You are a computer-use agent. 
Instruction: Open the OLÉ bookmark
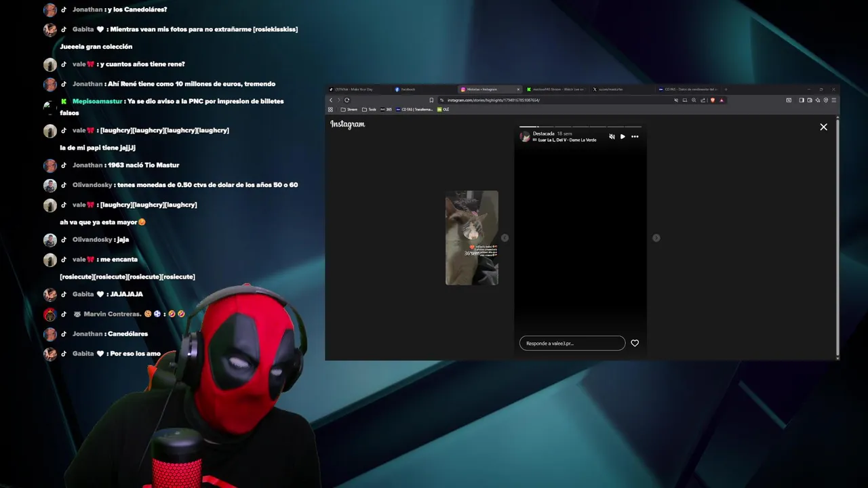443,109
